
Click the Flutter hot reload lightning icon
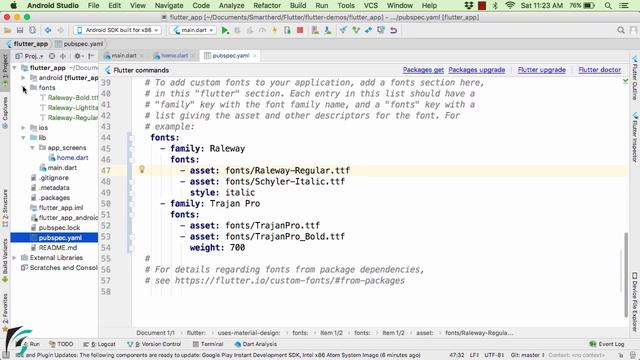point(275,30)
